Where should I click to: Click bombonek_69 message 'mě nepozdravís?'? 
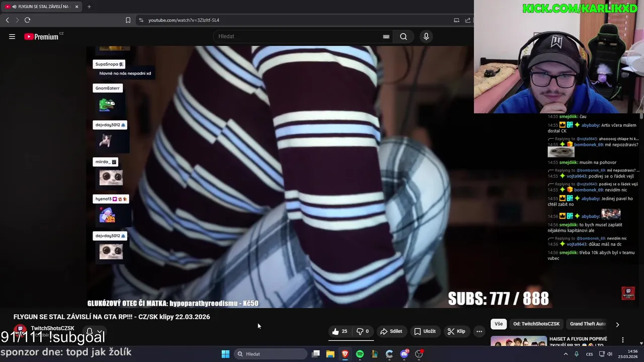[x=620, y=145]
